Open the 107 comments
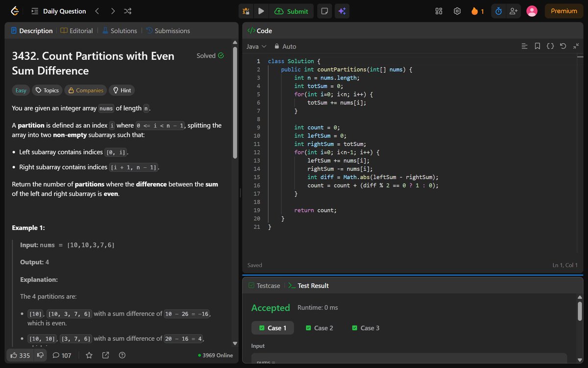The width and height of the screenshot is (588, 368). point(62,355)
